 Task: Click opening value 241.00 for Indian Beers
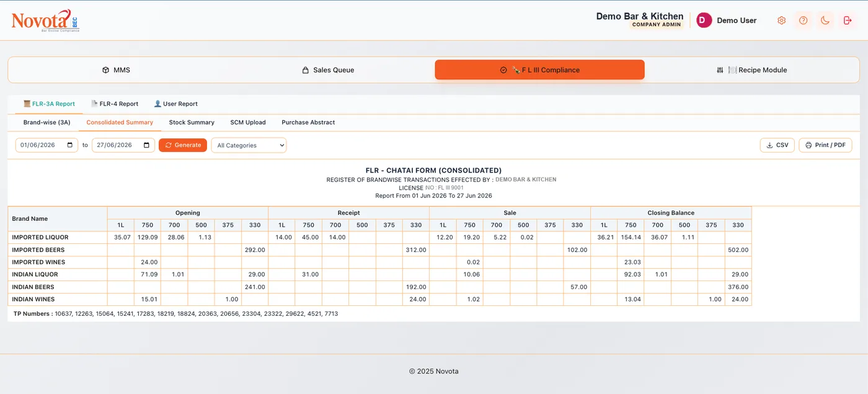click(254, 287)
